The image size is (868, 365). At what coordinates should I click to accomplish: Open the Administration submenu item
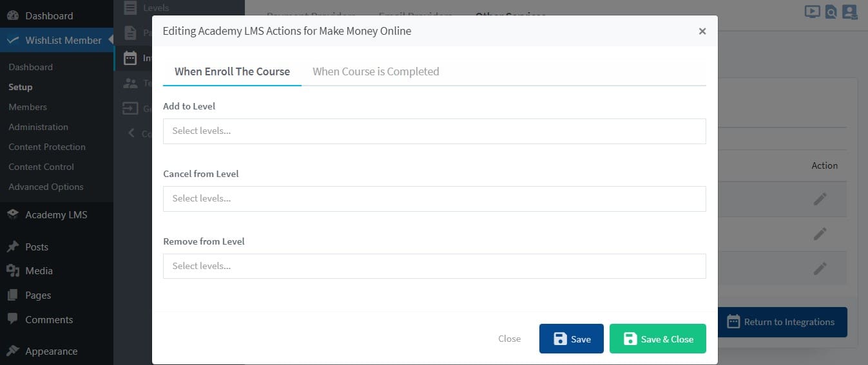[x=38, y=127]
